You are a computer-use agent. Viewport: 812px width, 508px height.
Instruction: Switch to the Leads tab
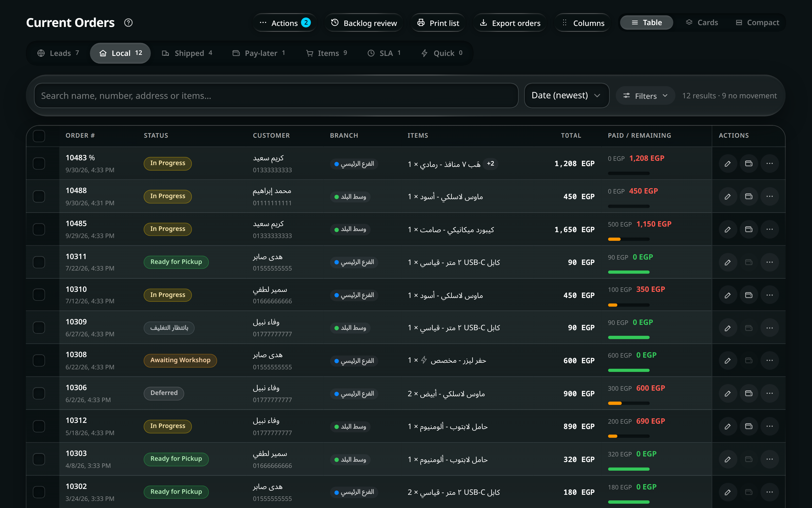click(58, 53)
